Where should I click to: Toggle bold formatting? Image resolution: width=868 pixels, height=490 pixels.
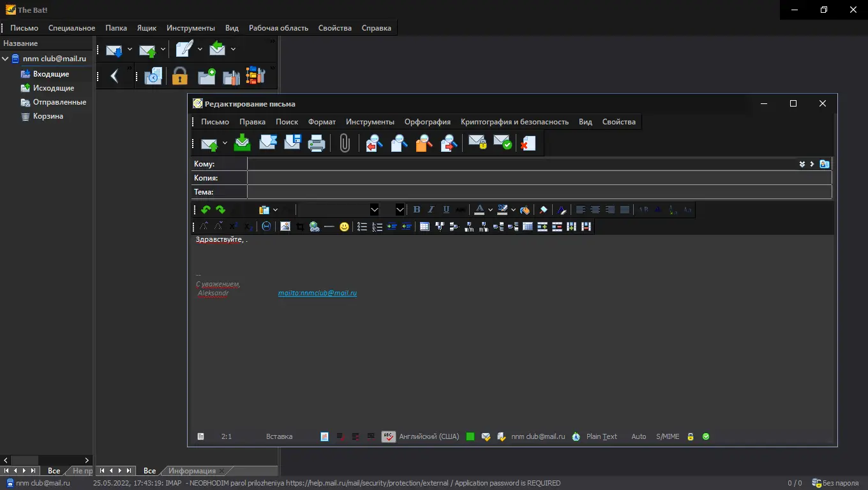pos(417,209)
